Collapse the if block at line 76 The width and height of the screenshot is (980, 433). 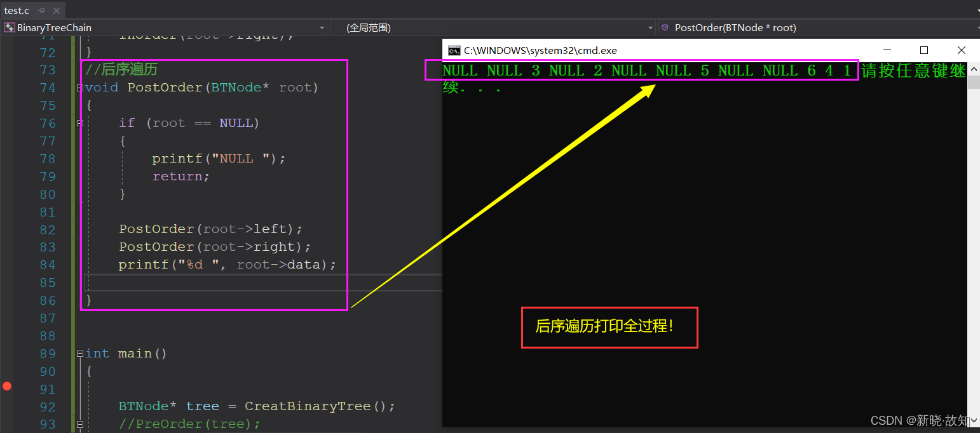pyautogui.click(x=79, y=123)
